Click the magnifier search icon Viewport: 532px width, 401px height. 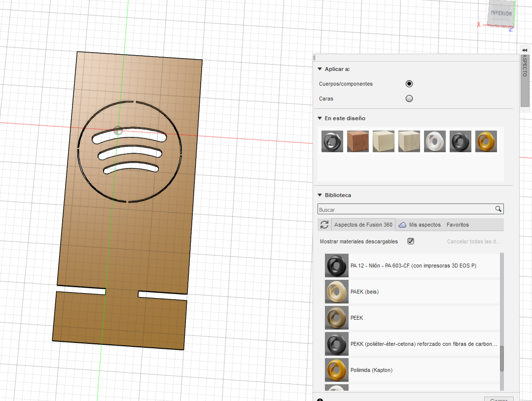(498, 209)
